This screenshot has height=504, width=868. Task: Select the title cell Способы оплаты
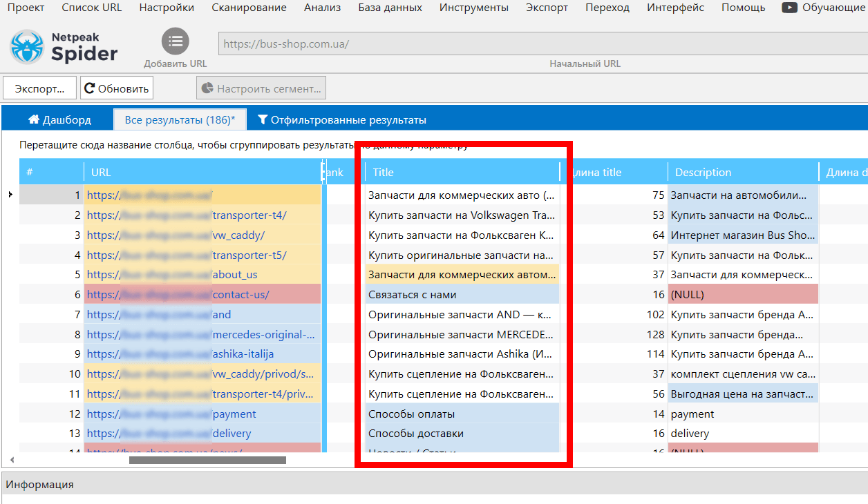462,414
